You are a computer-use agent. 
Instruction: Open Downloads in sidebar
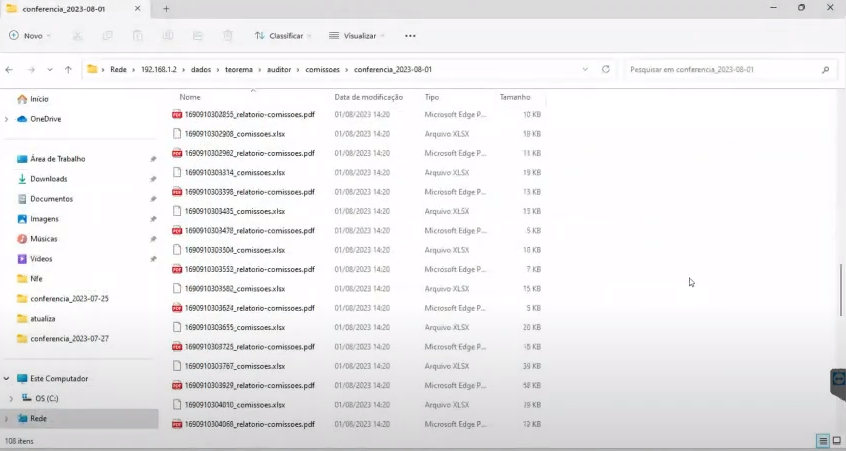49,179
